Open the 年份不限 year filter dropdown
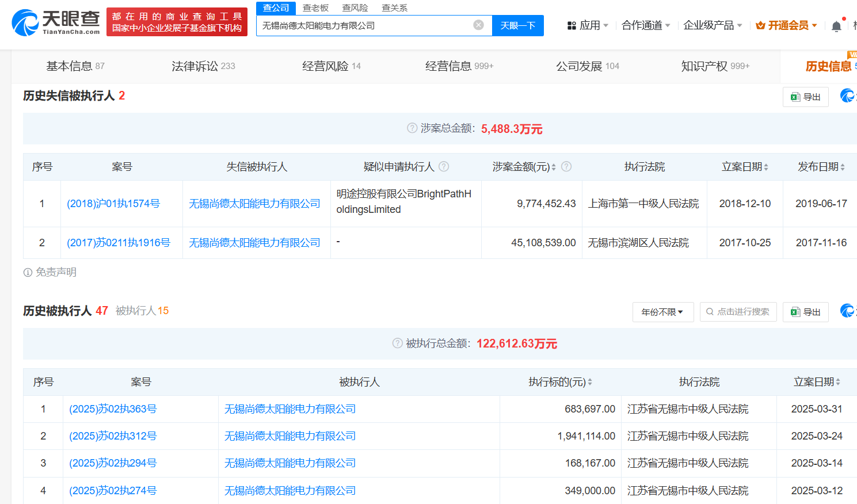Viewport: 857px width, 504px height. tap(663, 312)
